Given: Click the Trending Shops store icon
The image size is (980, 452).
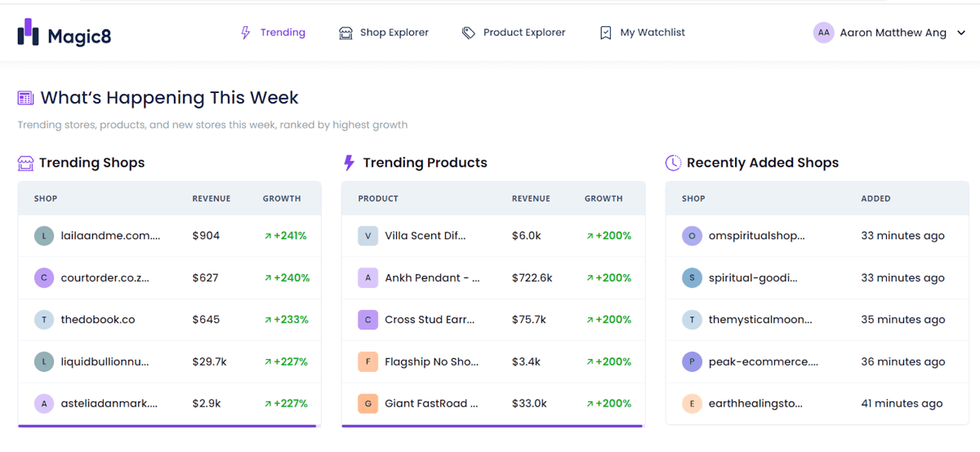Looking at the screenshot, I should (25, 163).
